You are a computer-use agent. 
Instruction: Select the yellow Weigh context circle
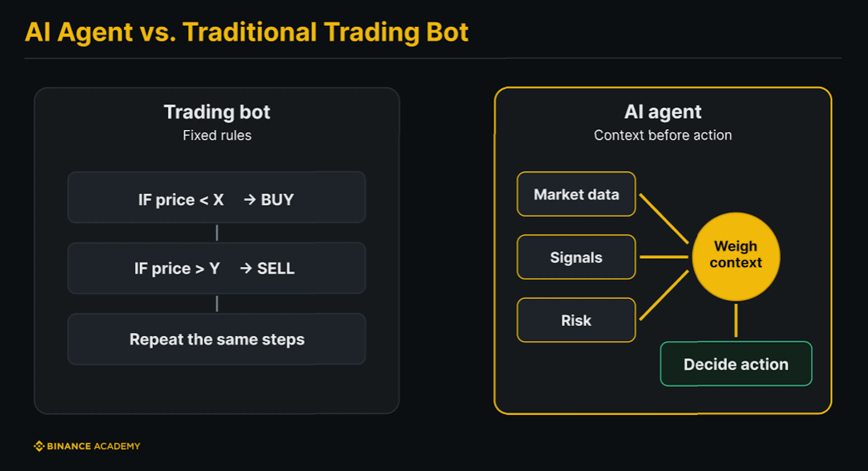tap(736, 257)
